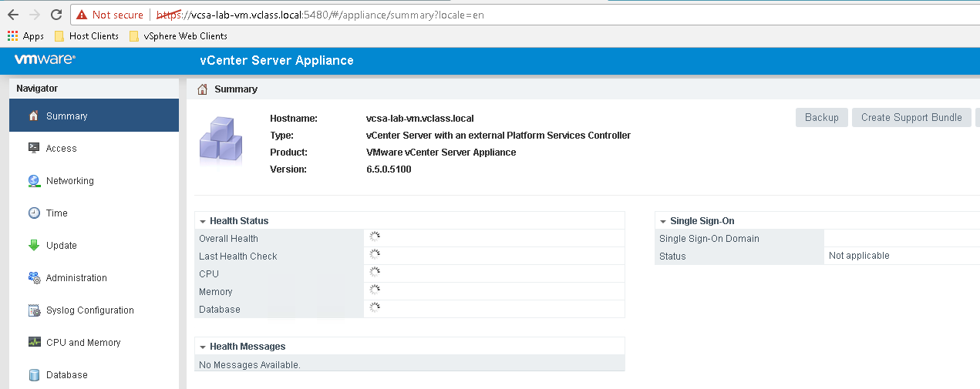Open the Networking navigator item
Screen dimensions: 980x389
[x=69, y=181]
